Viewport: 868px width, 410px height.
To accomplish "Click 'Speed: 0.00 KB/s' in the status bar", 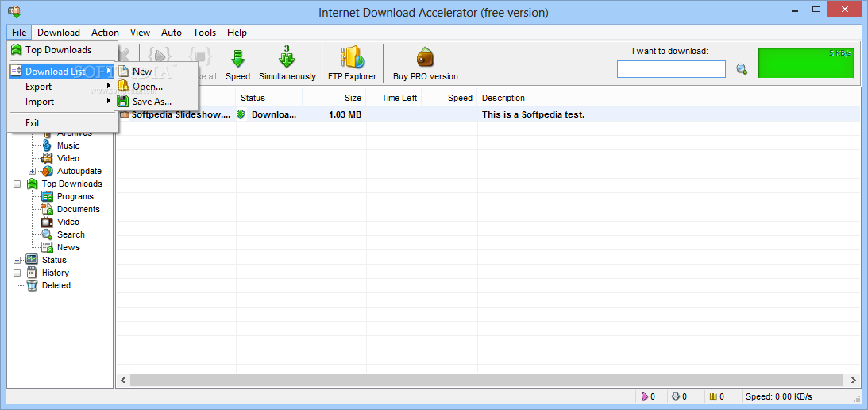I will [x=779, y=396].
